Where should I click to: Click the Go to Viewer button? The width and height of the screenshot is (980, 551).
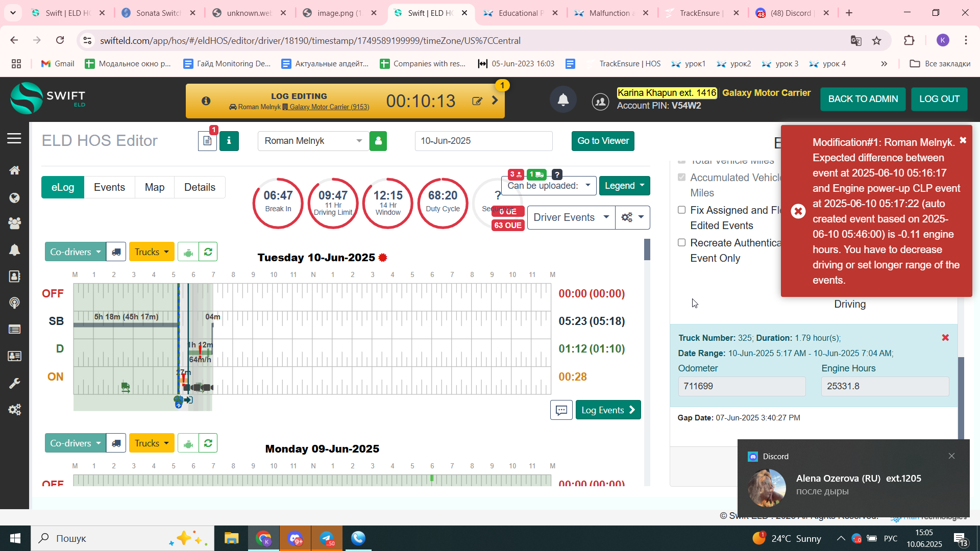point(603,141)
